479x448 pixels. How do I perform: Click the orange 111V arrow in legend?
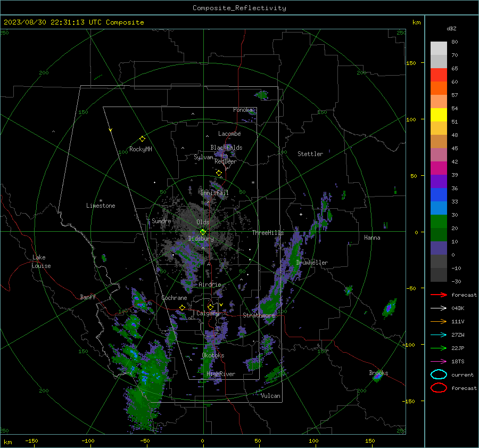click(439, 321)
